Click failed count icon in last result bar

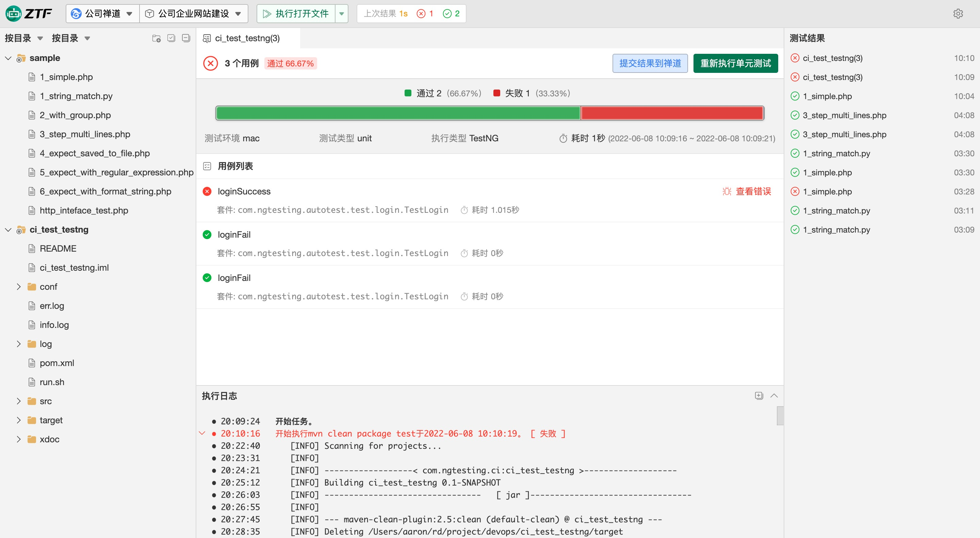coord(421,14)
